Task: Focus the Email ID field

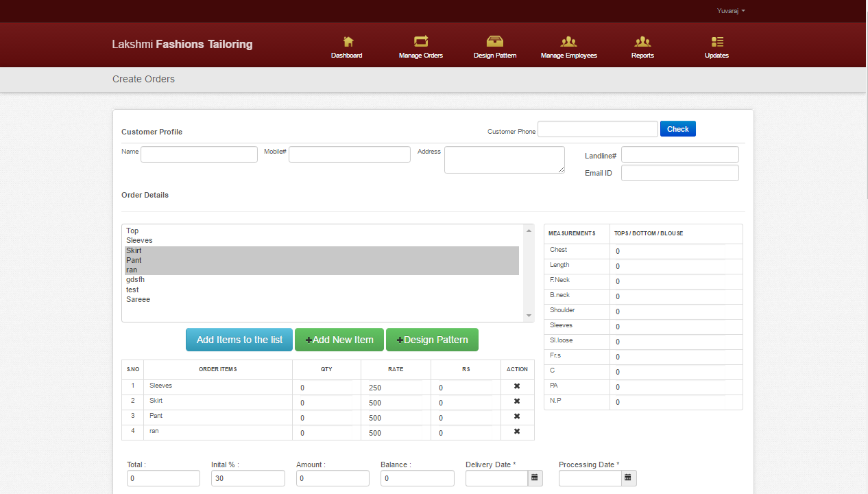Action: (680, 173)
